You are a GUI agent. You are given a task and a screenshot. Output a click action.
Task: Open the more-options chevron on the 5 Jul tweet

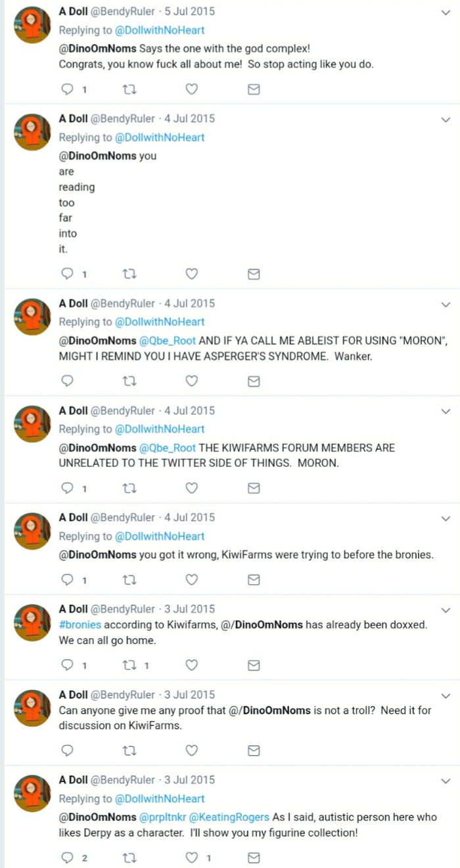pos(446,12)
